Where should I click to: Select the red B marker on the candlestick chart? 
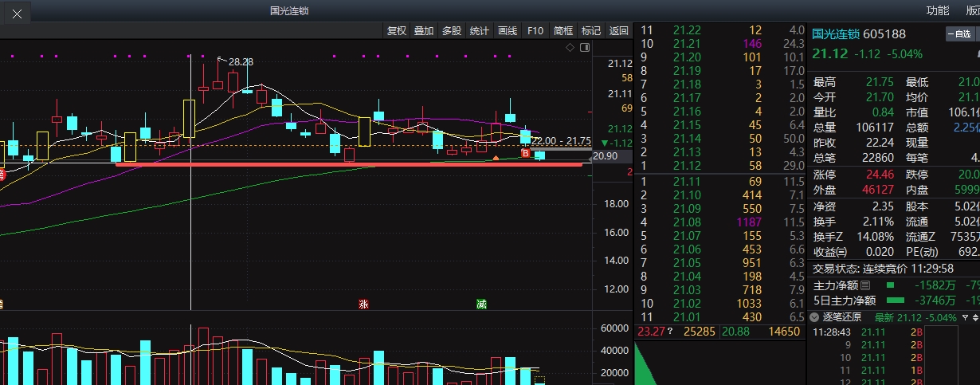point(525,153)
